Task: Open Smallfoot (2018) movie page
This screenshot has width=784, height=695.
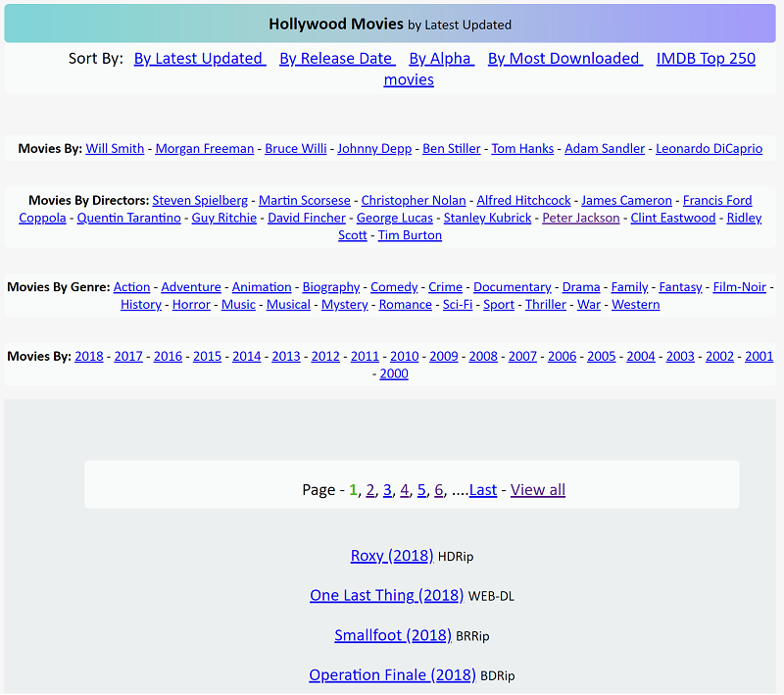Action: (392, 635)
